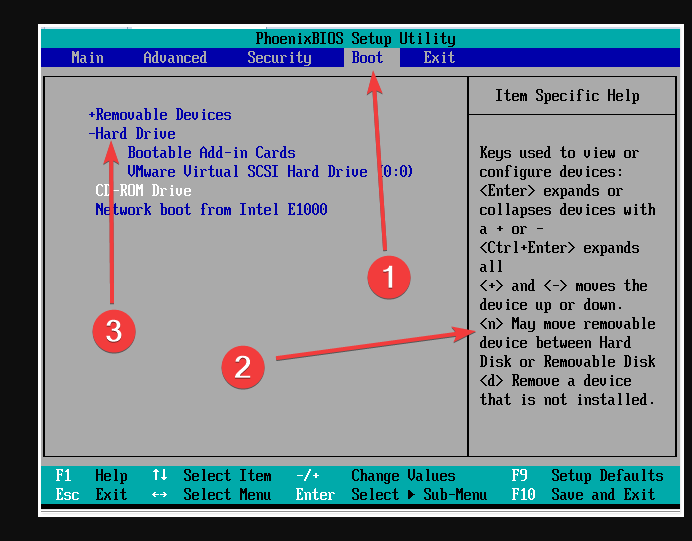Screen dimensions: 692x541
Task: Click the Item Specific Help heading
Action: click(x=567, y=96)
